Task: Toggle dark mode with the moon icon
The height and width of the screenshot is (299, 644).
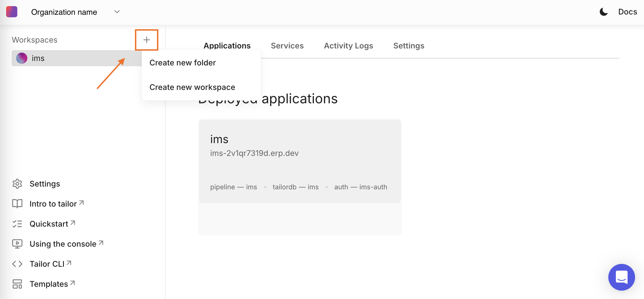Action: coord(603,12)
